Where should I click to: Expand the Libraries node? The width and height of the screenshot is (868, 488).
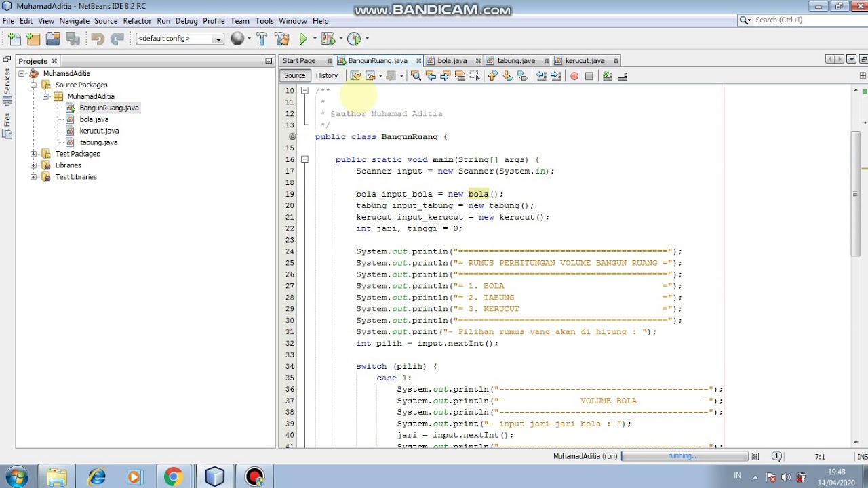33,165
